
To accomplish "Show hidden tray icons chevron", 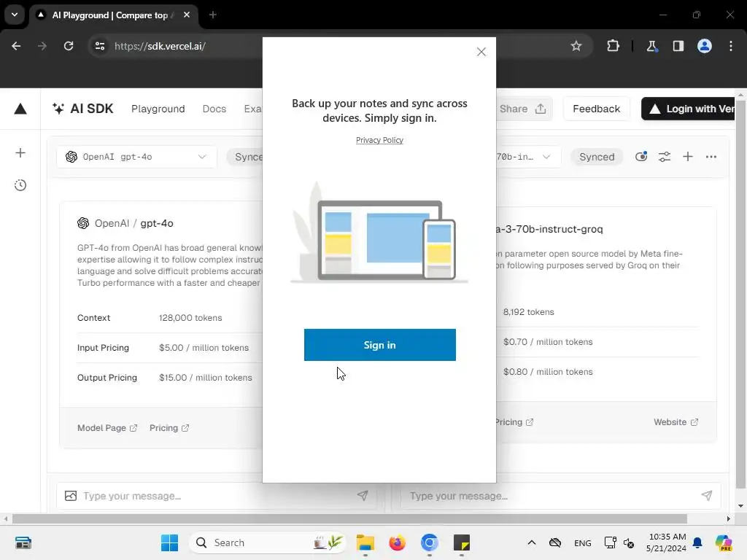I will (x=532, y=542).
